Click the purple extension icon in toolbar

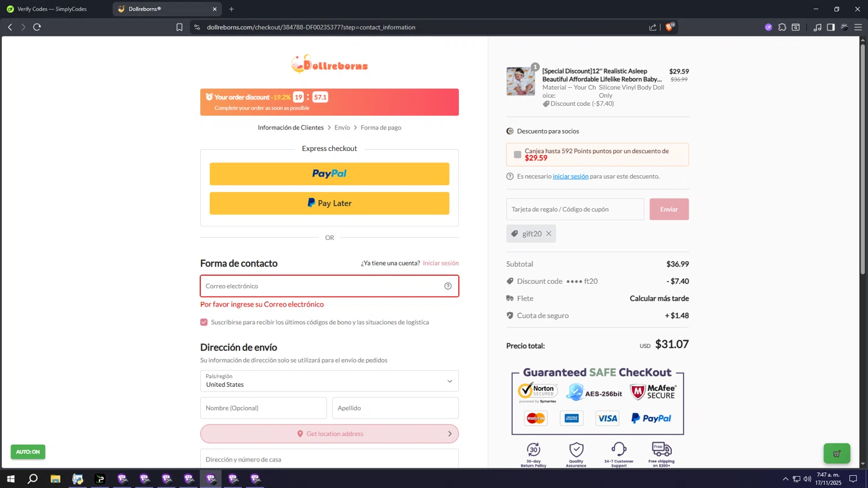coord(768,27)
